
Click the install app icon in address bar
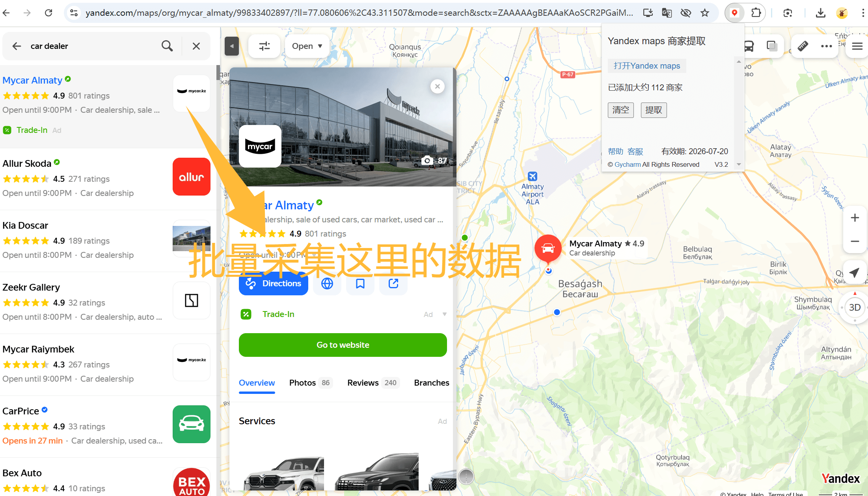click(x=648, y=13)
